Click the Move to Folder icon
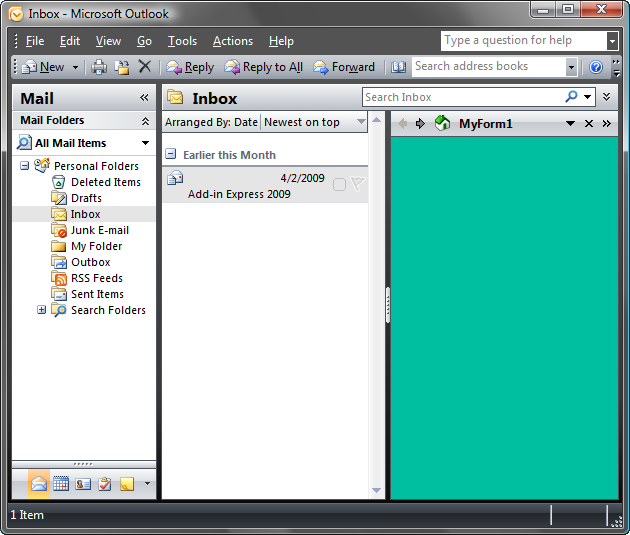The image size is (630, 535). [x=122, y=67]
